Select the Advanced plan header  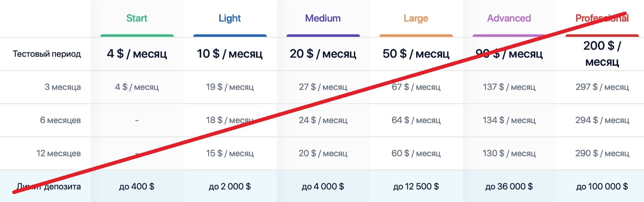(x=509, y=19)
